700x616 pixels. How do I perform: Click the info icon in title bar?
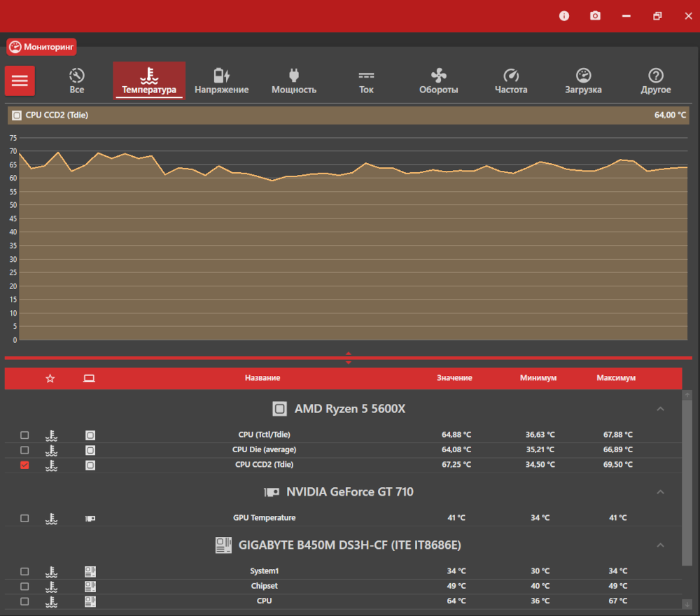click(563, 16)
